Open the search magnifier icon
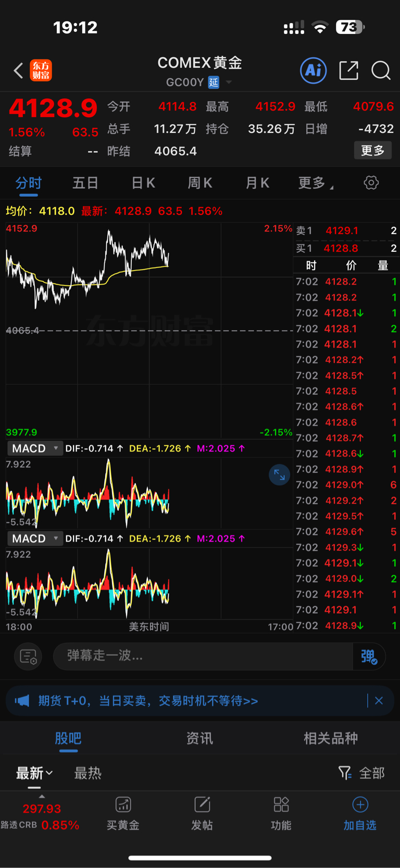 (381, 70)
